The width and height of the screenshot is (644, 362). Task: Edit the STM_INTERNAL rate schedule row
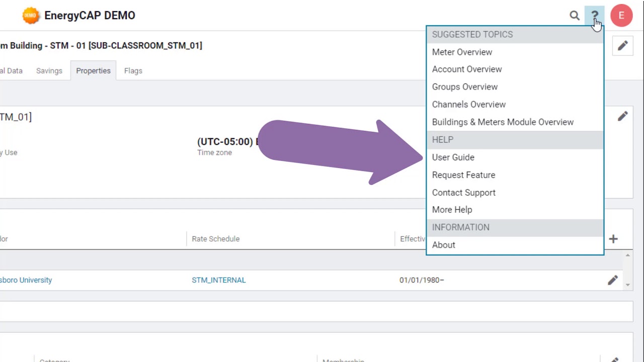[612, 280]
